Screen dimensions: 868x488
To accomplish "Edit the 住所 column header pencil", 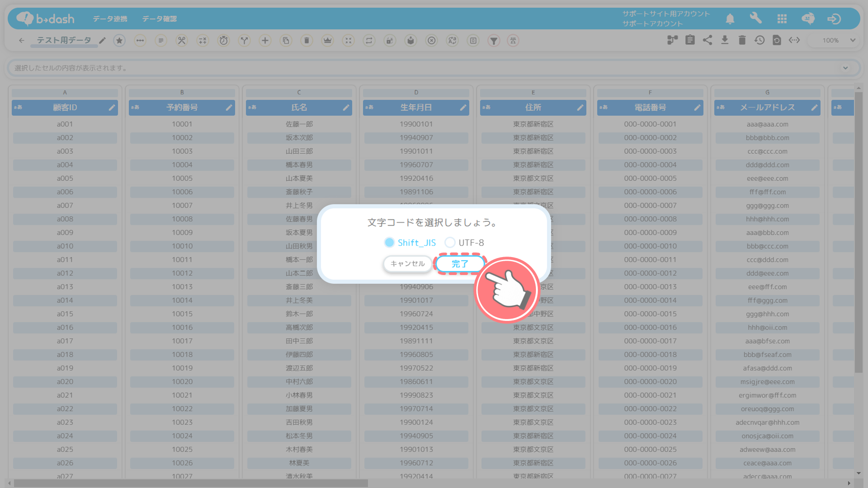I will 580,107.
